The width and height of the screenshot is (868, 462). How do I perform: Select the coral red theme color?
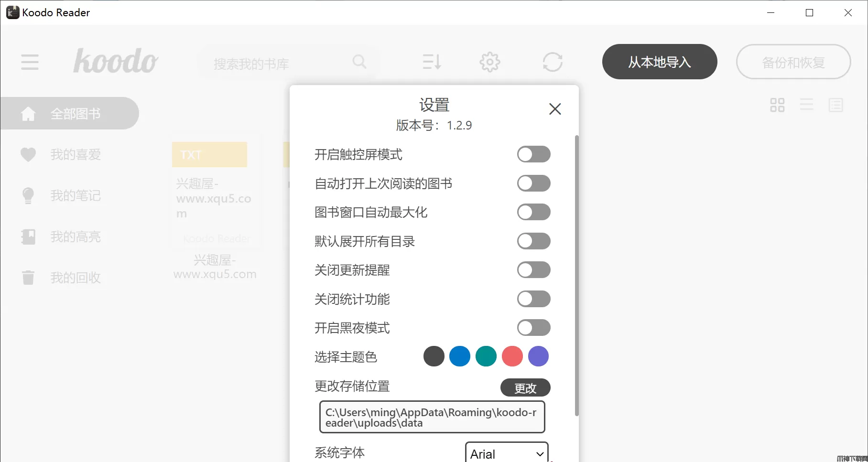pos(512,356)
